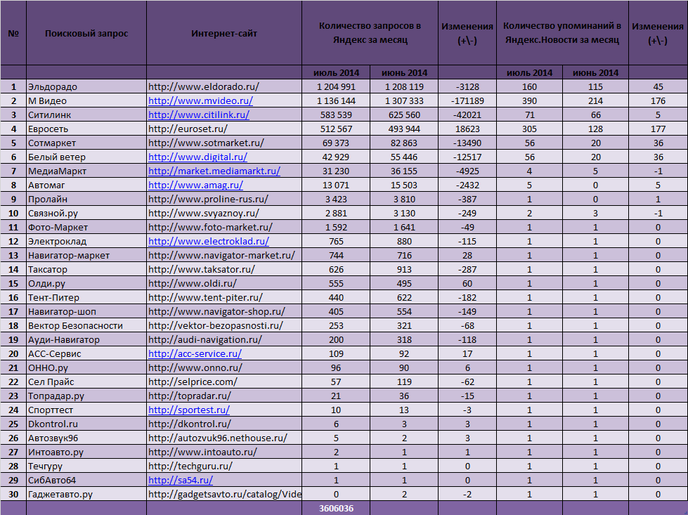Click the value '1 307 333'

point(404,100)
